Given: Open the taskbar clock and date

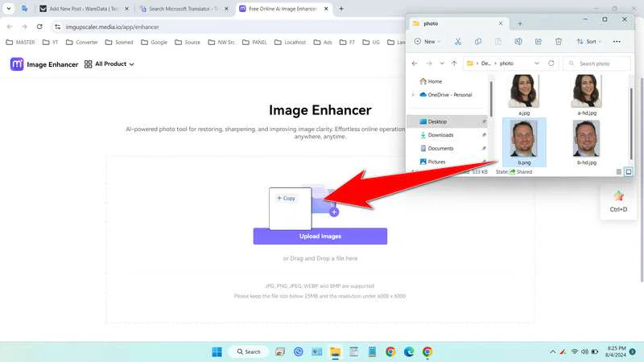Looking at the screenshot, I should [616, 352].
